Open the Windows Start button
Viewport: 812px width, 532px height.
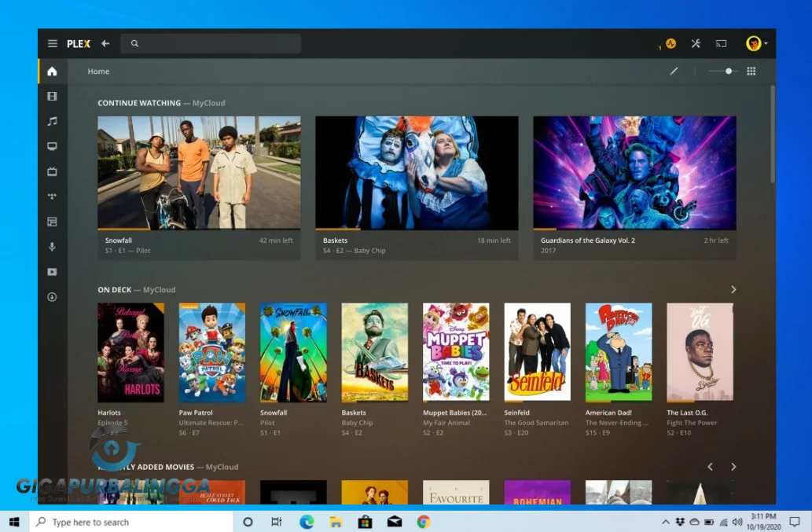pyautogui.click(x=14, y=522)
